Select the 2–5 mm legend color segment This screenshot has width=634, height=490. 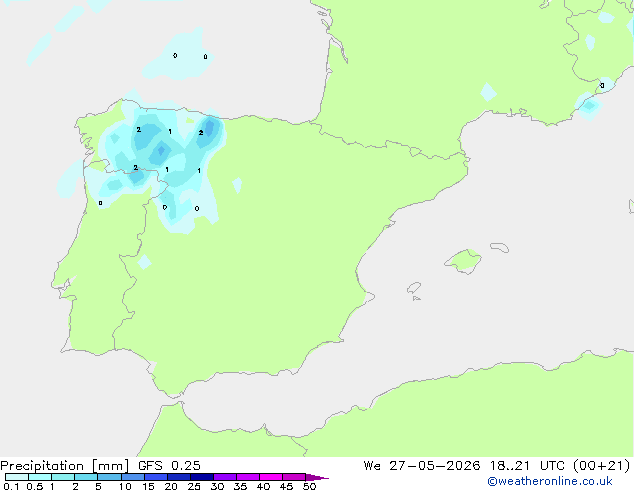(x=86, y=477)
